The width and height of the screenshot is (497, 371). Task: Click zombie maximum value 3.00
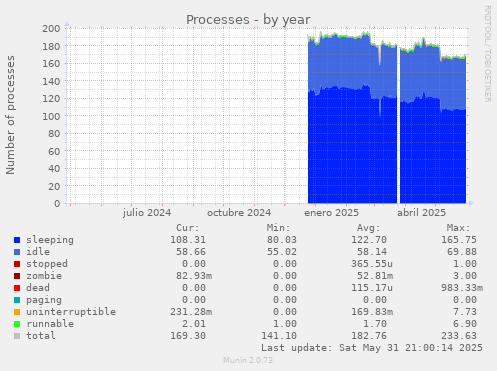click(x=465, y=276)
